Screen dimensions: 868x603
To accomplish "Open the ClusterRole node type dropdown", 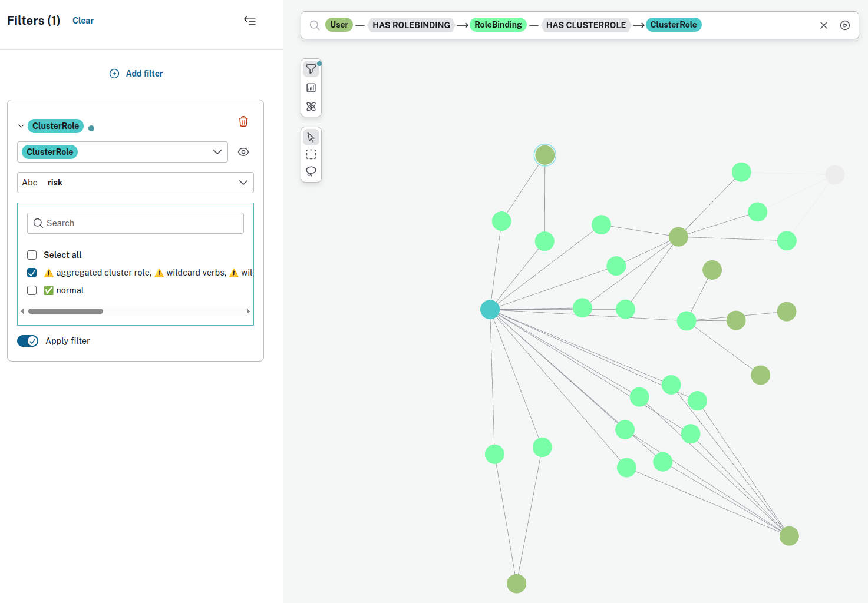I will [x=217, y=152].
